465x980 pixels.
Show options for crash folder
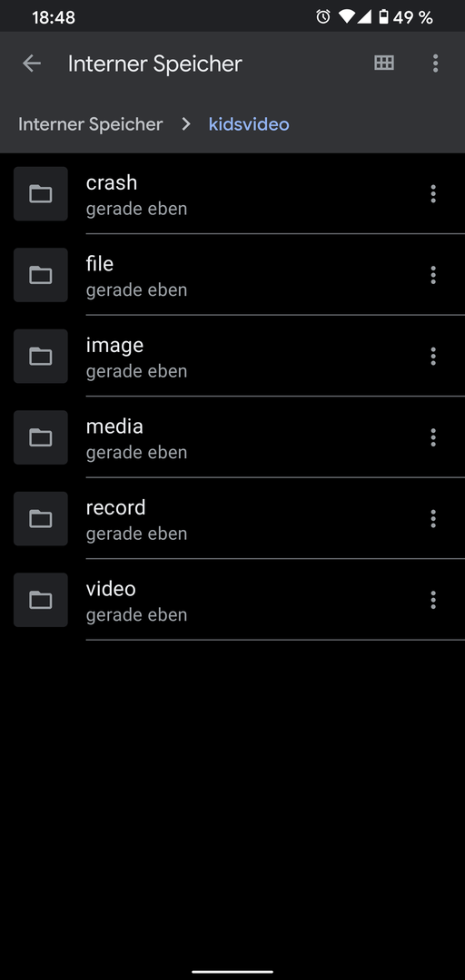click(x=432, y=194)
